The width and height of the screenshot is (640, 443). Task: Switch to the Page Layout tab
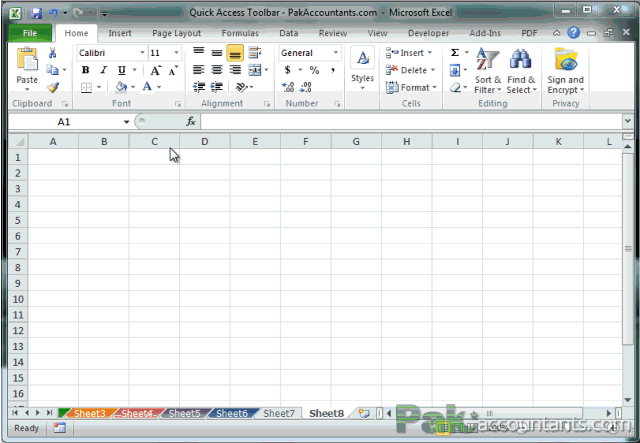point(176,33)
